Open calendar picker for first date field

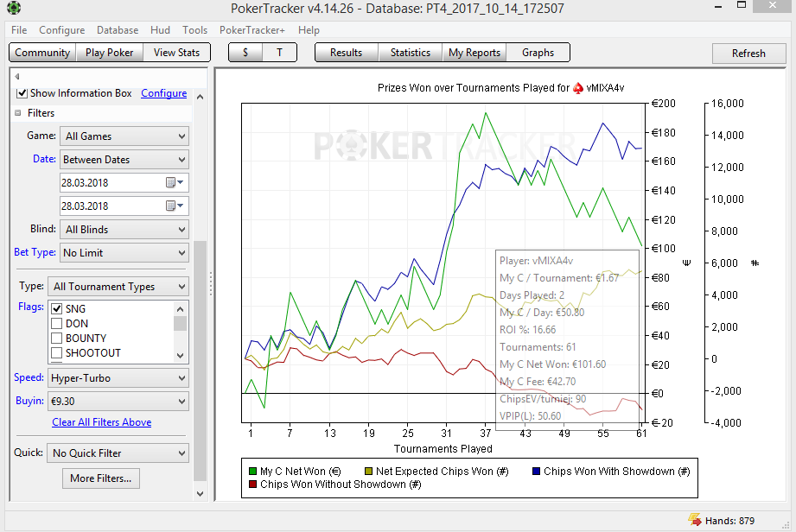click(174, 182)
